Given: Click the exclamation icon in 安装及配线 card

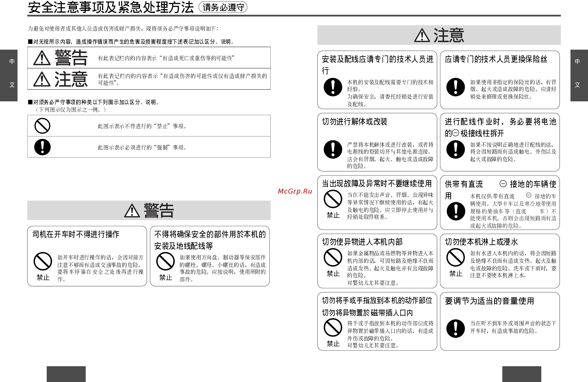Looking at the screenshot, I should [333, 87].
